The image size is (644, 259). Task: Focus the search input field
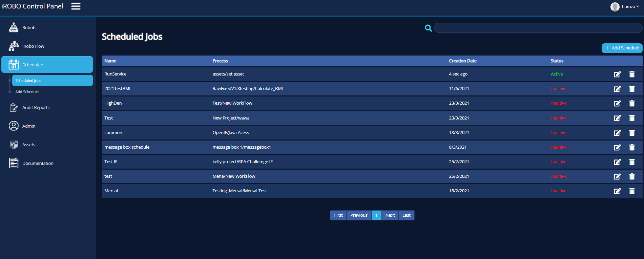538,28
